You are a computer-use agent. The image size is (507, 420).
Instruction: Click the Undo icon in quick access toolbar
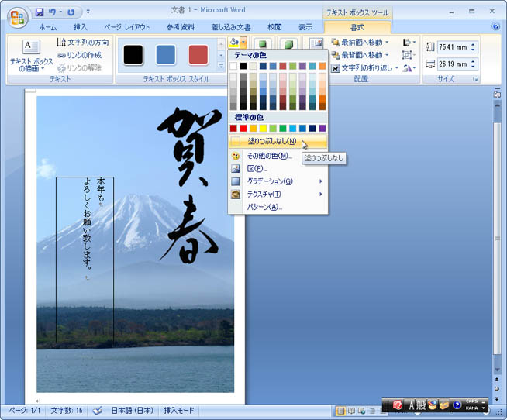pyautogui.click(x=53, y=12)
